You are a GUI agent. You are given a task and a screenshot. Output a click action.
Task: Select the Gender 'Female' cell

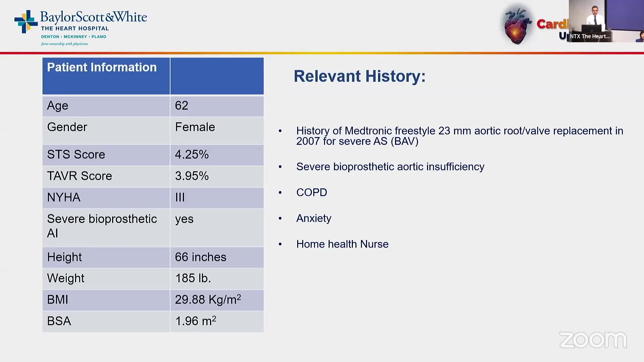click(x=195, y=127)
